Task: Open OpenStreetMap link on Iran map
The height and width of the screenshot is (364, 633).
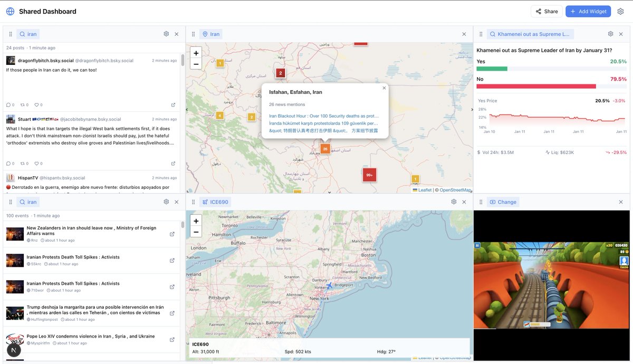Action: click(455, 190)
